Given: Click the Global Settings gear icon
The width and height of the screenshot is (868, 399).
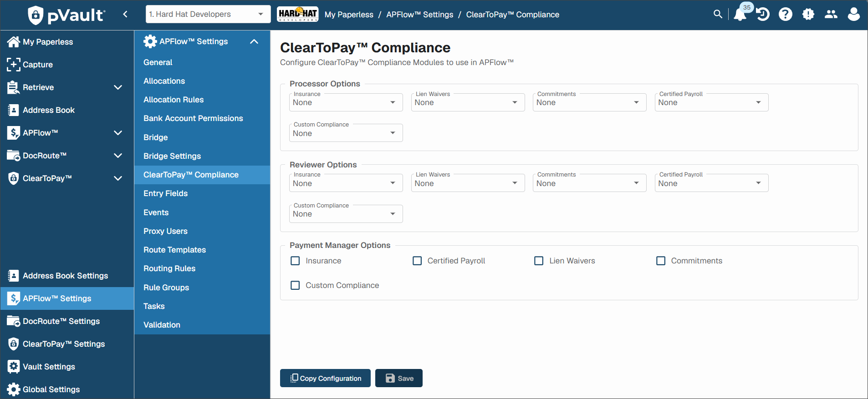Looking at the screenshot, I should point(14,389).
